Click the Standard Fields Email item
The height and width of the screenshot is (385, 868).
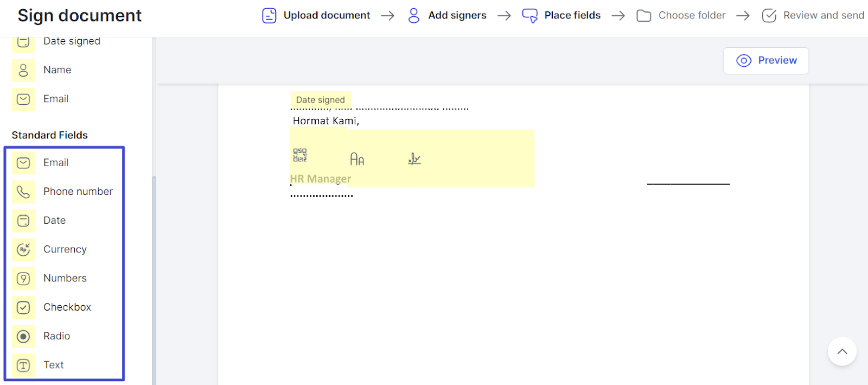56,163
